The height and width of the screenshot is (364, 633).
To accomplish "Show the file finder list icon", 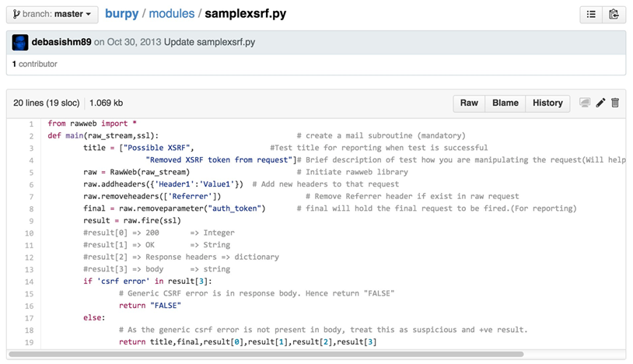I will (591, 15).
